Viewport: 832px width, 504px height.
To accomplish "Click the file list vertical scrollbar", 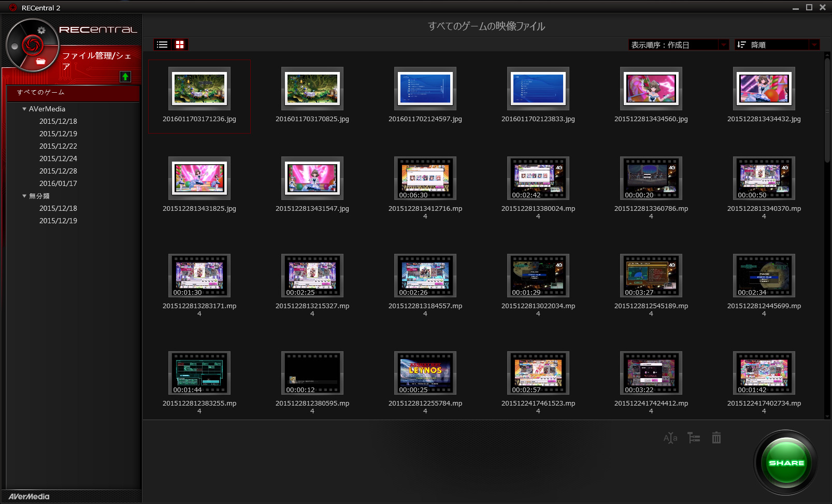I will [x=827, y=111].
